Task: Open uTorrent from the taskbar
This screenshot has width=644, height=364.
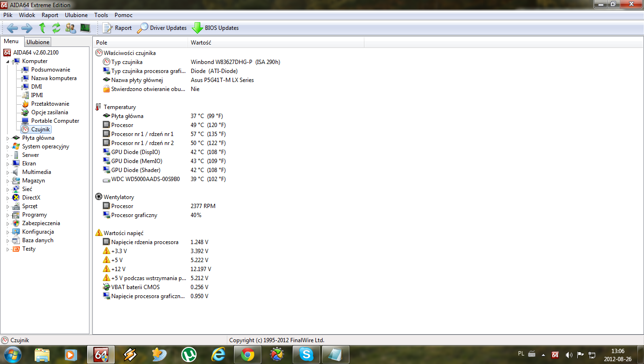Action: (189, 355)
